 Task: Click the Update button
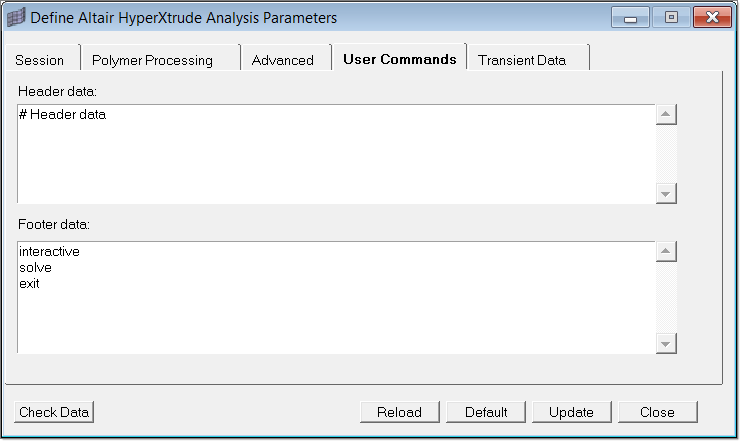[x=571, y=412]
